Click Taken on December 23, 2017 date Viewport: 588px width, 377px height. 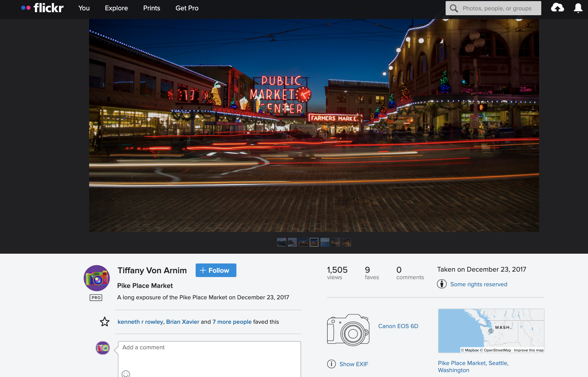pyautogui.click(x=481, y=269)
